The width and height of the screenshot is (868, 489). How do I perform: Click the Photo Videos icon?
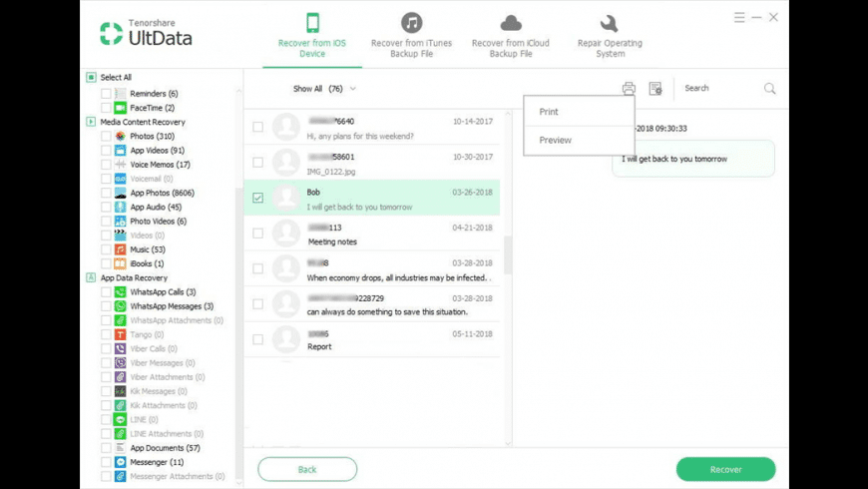pyautogui.click(x=120, y=221)
